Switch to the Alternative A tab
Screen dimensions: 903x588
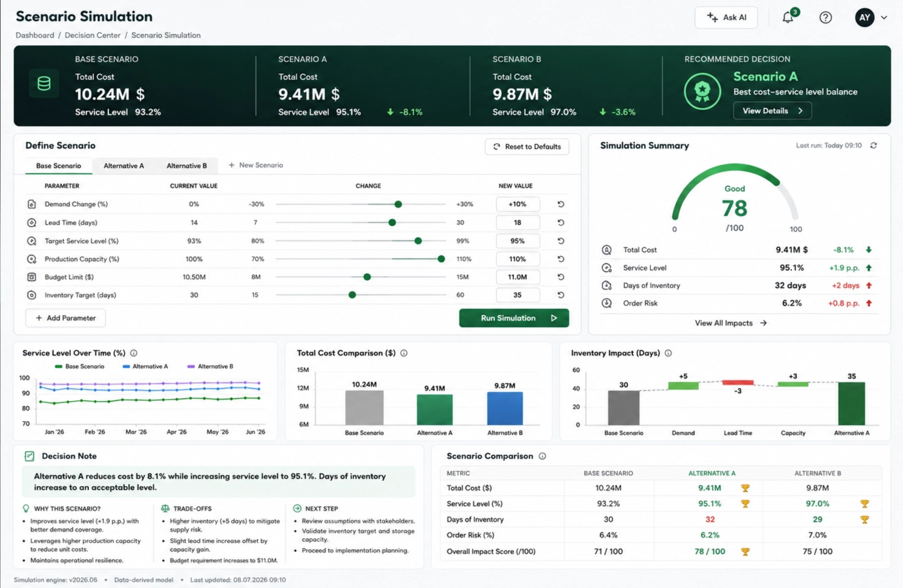click(124, 166)
